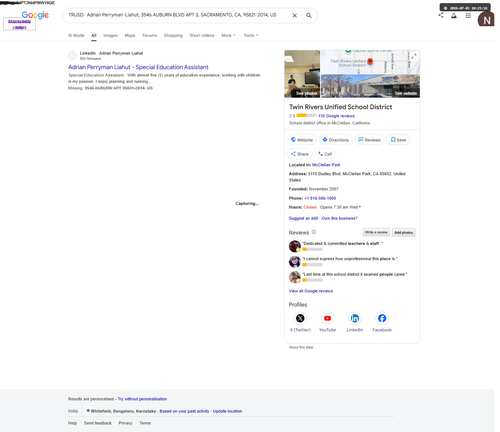The width and height of the screenshot is (500, 432).
Task: Switch to the Maps tab
Action: (130, 35)
